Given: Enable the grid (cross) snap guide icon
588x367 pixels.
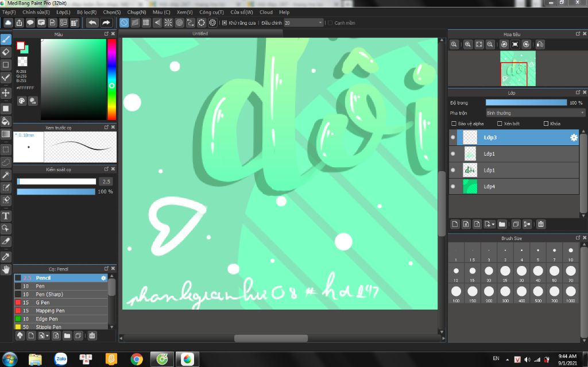Looking at the screenshot, I should (146, 23).
